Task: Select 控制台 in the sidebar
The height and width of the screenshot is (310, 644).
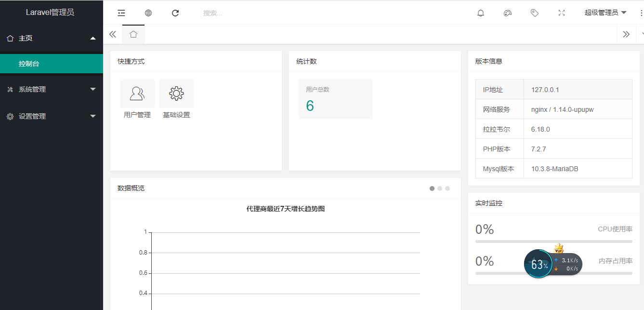Action: coord(29,64)
